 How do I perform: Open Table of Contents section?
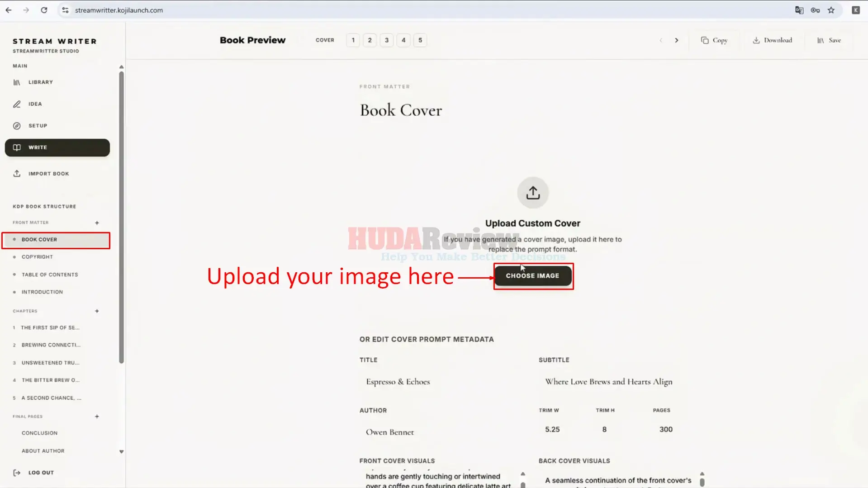pyautogui.click(x=50, y=275)
